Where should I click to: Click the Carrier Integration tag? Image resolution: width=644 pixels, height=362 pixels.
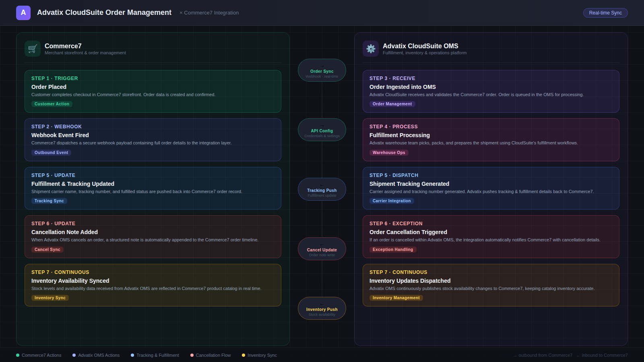[x=392, y=201]
